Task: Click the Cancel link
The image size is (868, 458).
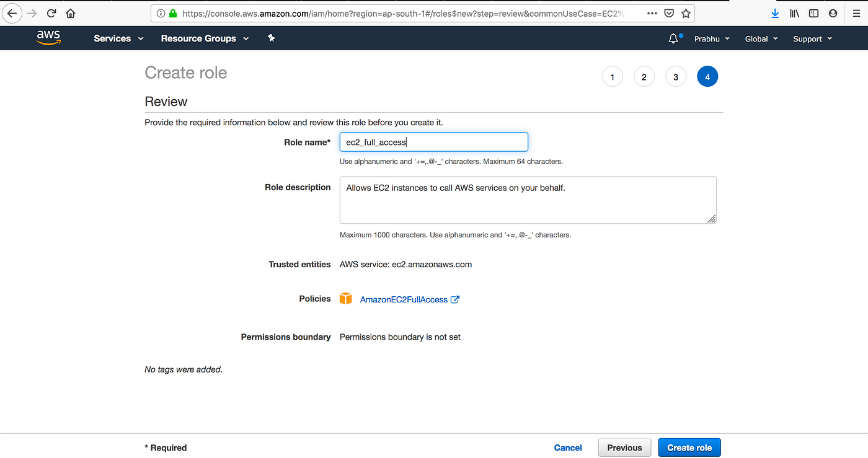Action: (x=568, y=447)
